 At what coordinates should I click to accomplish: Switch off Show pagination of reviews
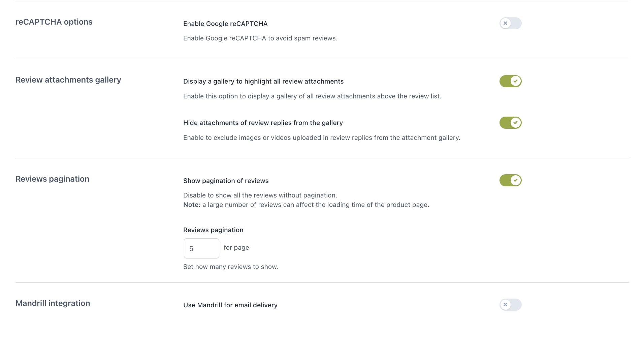[x=510, y=180]
